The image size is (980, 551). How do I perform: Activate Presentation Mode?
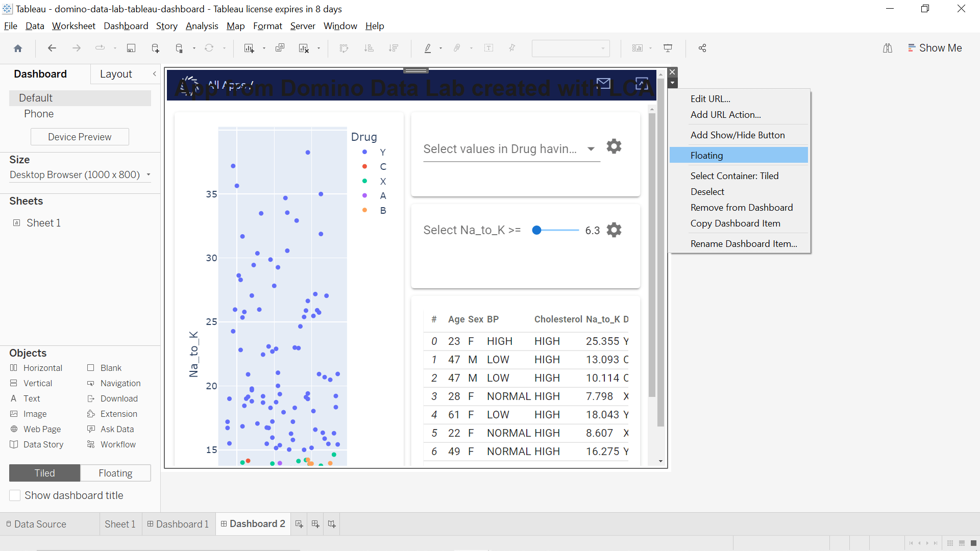tap(668, 48)
